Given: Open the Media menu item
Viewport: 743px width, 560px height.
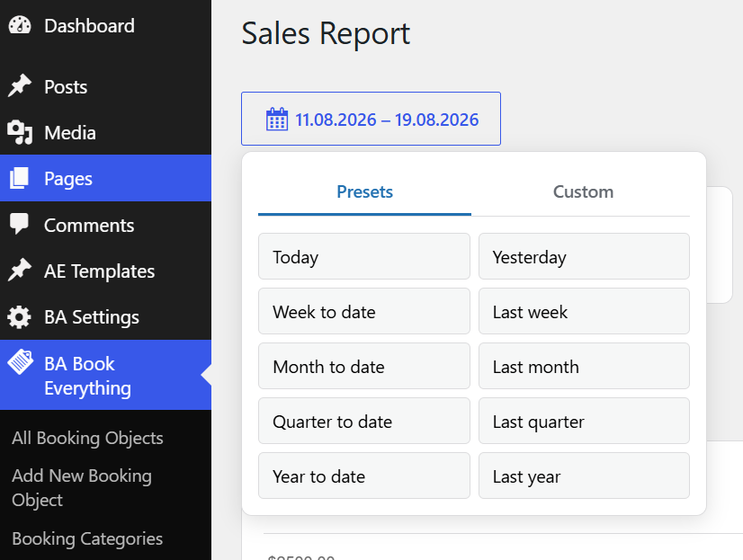Looking at the screenshot, I should point(105,132).
